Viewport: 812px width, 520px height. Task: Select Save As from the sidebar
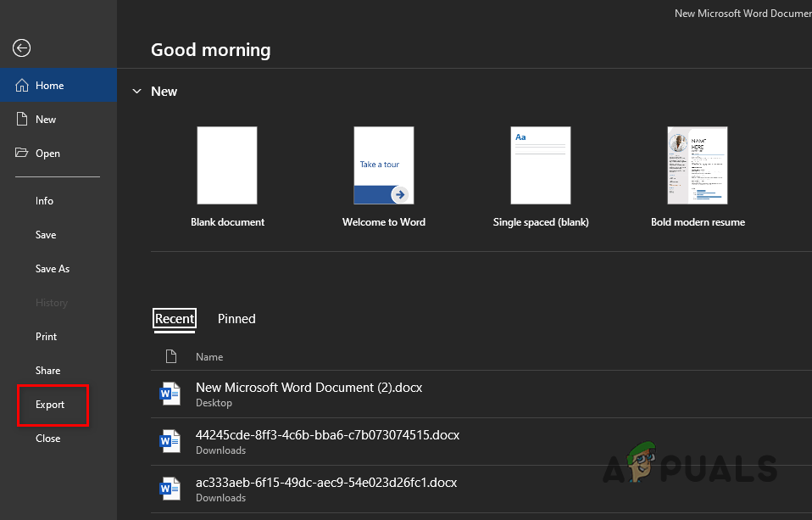(52, 268)
